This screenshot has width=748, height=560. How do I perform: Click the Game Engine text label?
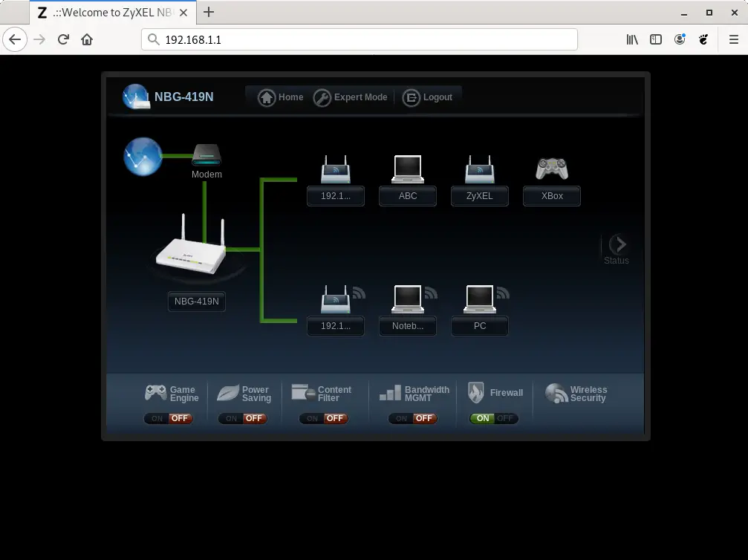[184, 394]
